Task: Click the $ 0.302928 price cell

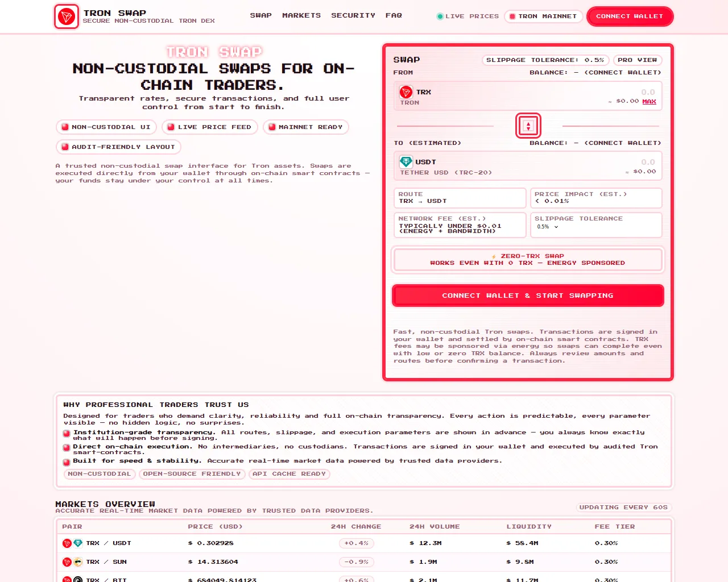Action: pyautogui.click(x=211, y=543)
